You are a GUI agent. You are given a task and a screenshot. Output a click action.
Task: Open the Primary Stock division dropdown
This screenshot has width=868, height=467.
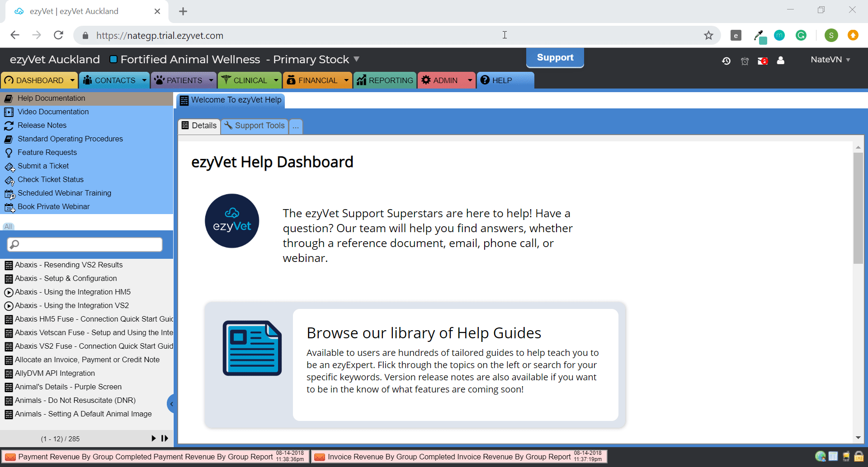point(356,59)
